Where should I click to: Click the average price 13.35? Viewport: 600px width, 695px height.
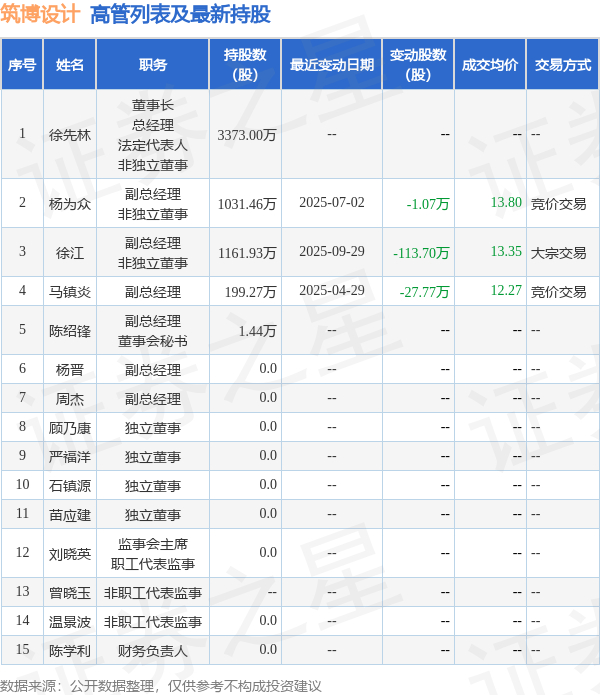pos(506,251)
